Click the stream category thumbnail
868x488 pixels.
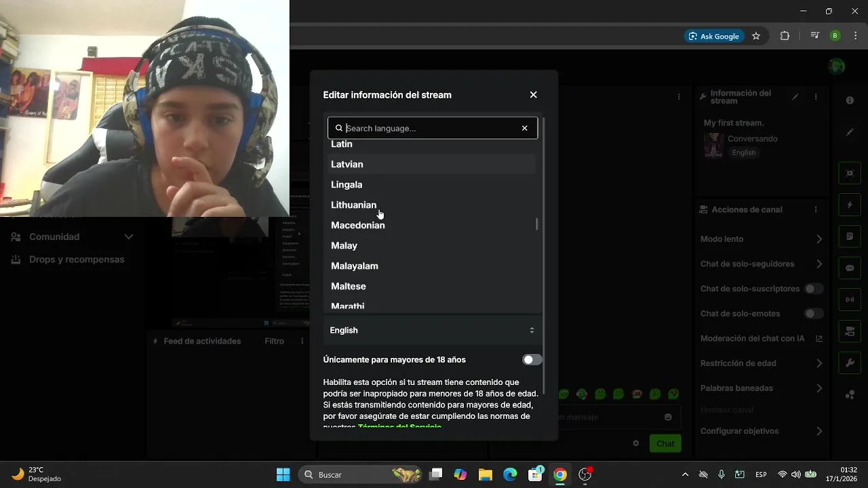713,145
